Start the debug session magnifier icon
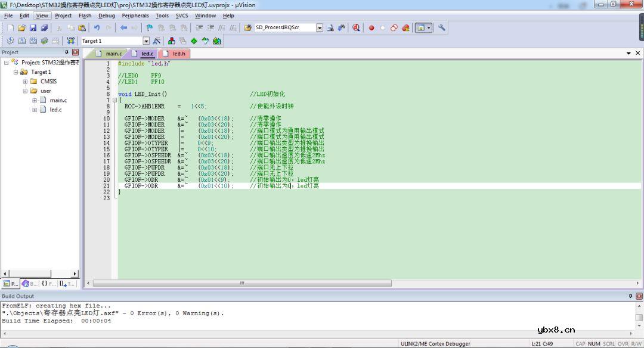This screenshot has width=644, height=348. [x=356, y=28]
